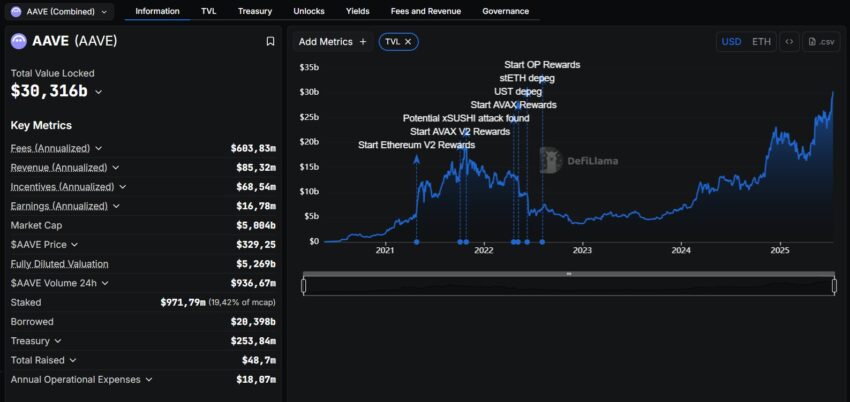The image size is (850, 402).
Task: Click the Key Metrics heading
Action: pos(41,125)
